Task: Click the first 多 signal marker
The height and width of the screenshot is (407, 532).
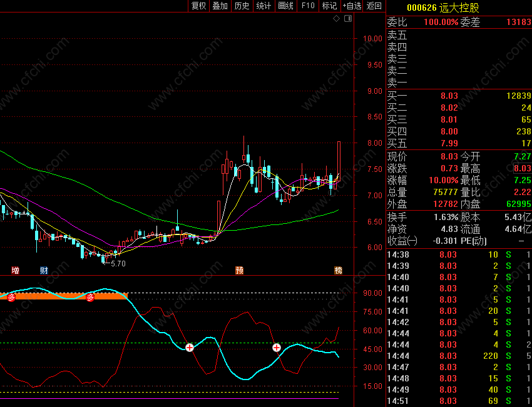Action: 11,298
